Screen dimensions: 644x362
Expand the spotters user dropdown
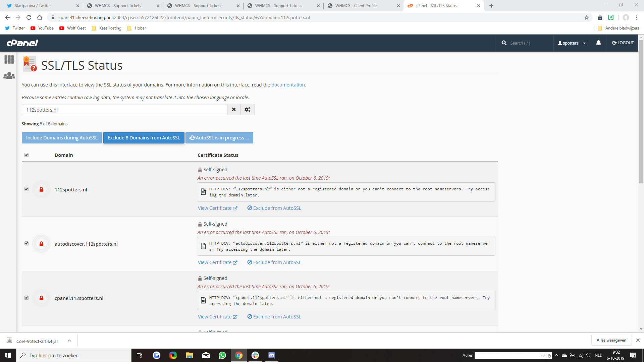click(x=572, y=43)
